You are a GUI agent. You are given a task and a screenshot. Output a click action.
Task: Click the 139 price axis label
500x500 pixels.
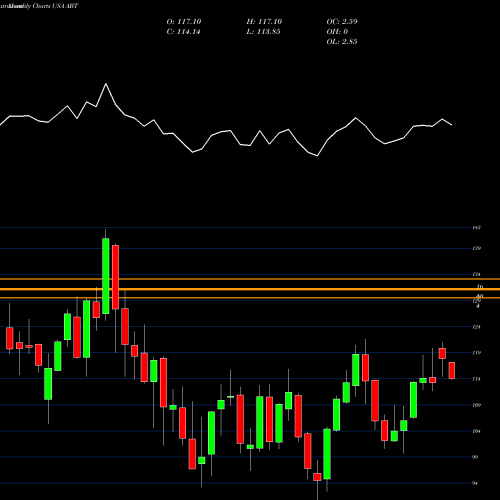(x=477, y=248)
